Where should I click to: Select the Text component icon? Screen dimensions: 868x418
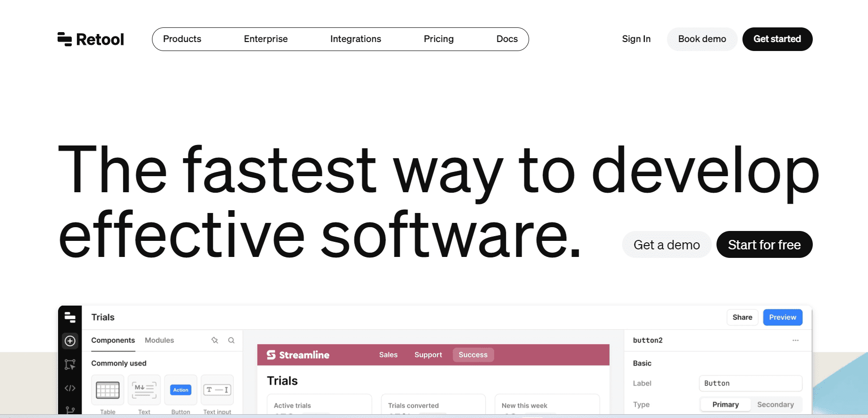[x=144, y=390]
